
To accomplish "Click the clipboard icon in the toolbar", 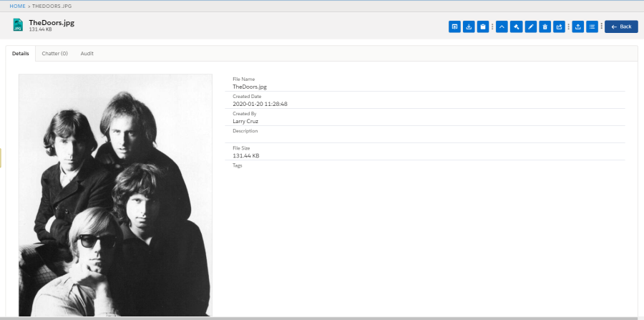I will 483,26.
